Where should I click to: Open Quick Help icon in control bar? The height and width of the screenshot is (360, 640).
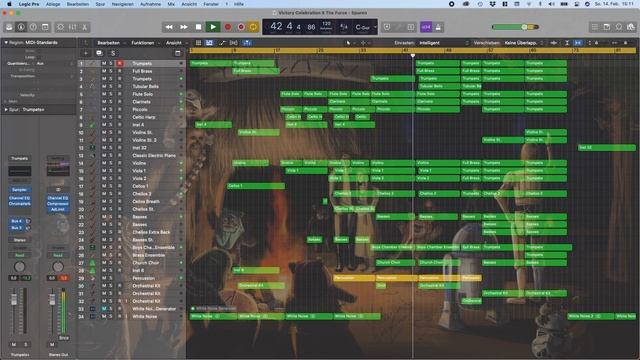(33, 27)
